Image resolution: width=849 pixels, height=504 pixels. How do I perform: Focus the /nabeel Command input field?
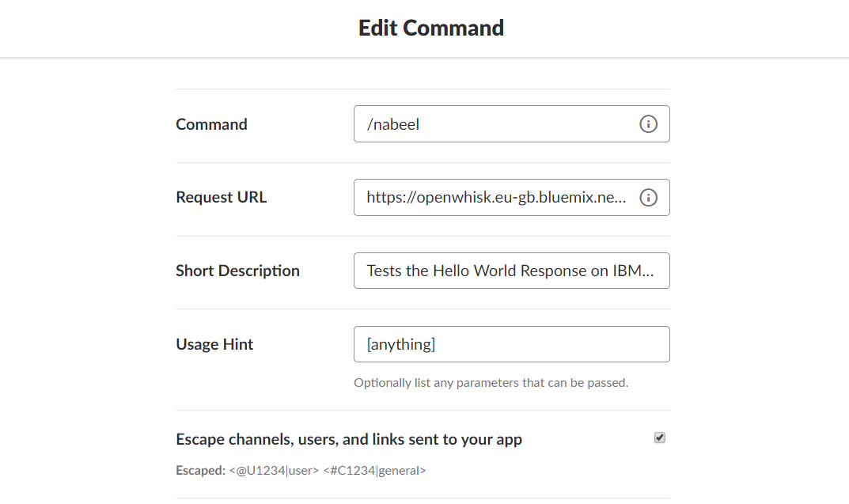(x=512, y=124)
